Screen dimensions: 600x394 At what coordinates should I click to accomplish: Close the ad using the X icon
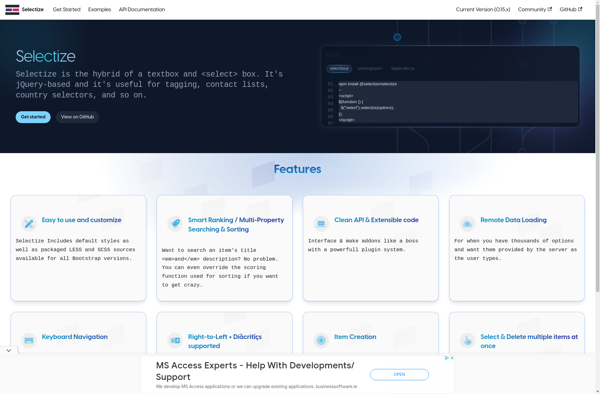click(x=452, y=358)
